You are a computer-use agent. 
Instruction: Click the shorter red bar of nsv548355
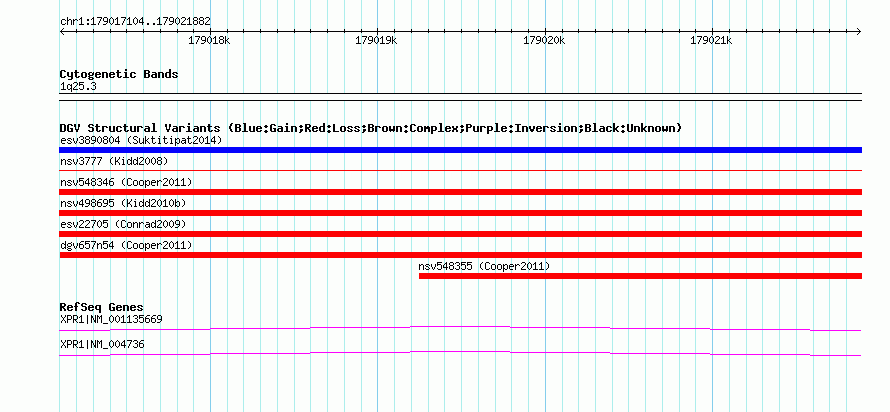(640, 276)
